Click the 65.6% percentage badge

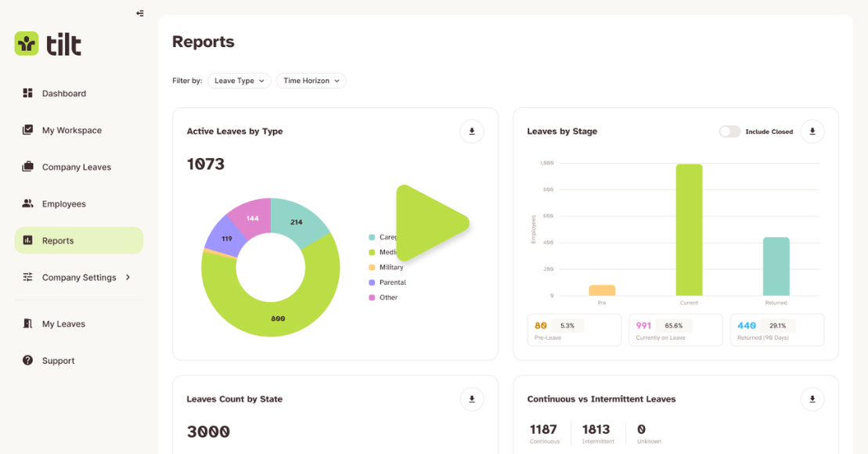674,326
